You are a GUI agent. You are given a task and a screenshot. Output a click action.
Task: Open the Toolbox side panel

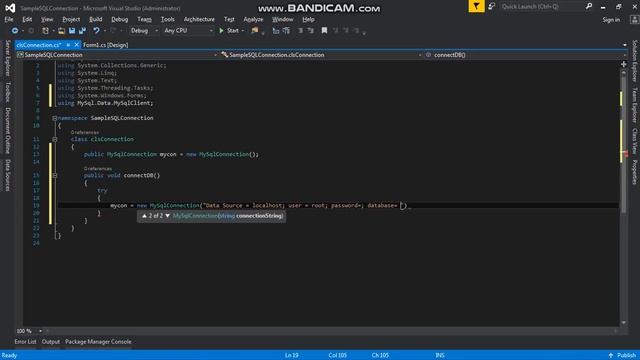(x=7, y=92)
